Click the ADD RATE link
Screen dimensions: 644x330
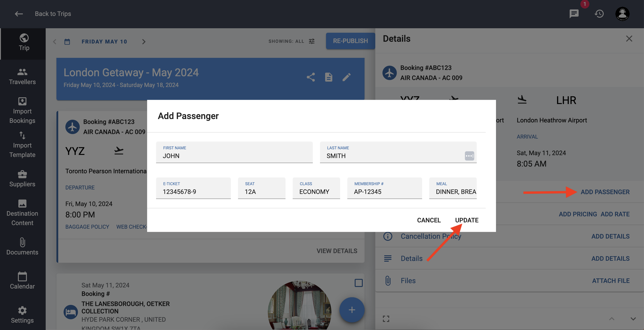(x=615, y=214)
